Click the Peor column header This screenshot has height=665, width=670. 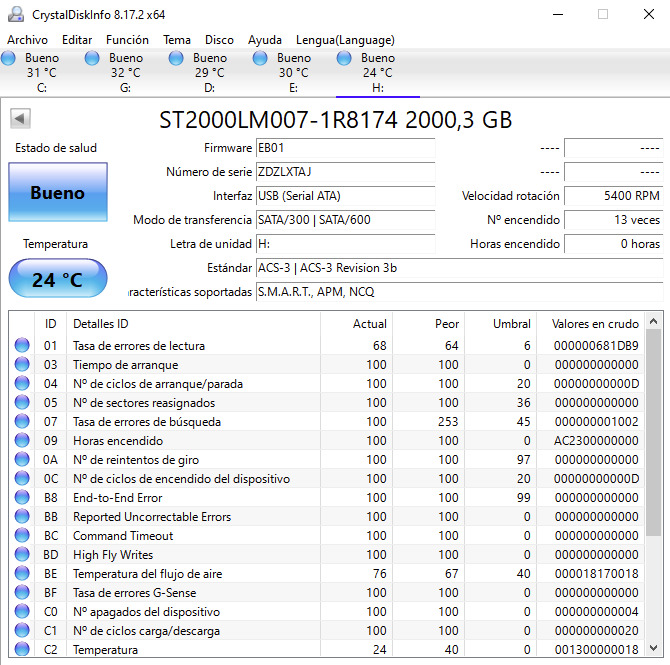[x=429, y=324]
